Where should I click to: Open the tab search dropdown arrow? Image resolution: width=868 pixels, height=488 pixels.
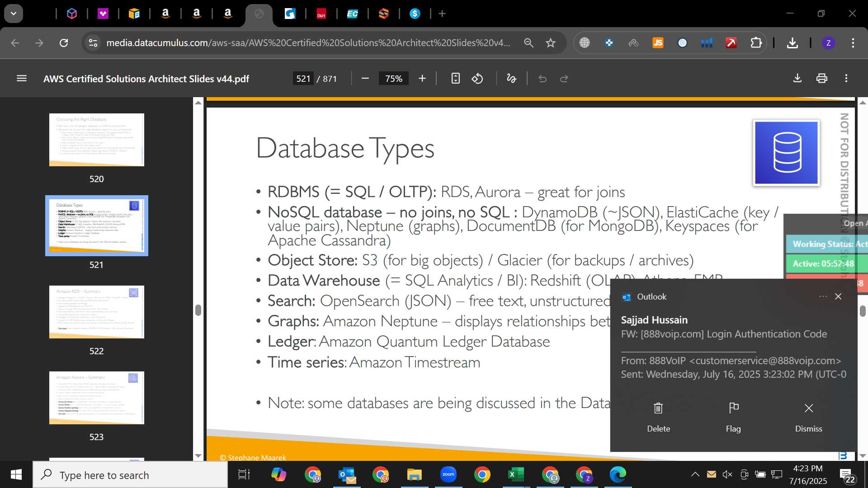pos(14,14)
